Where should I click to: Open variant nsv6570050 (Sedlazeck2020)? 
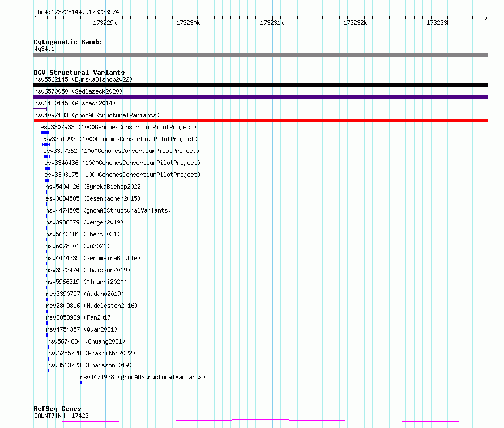78,91
